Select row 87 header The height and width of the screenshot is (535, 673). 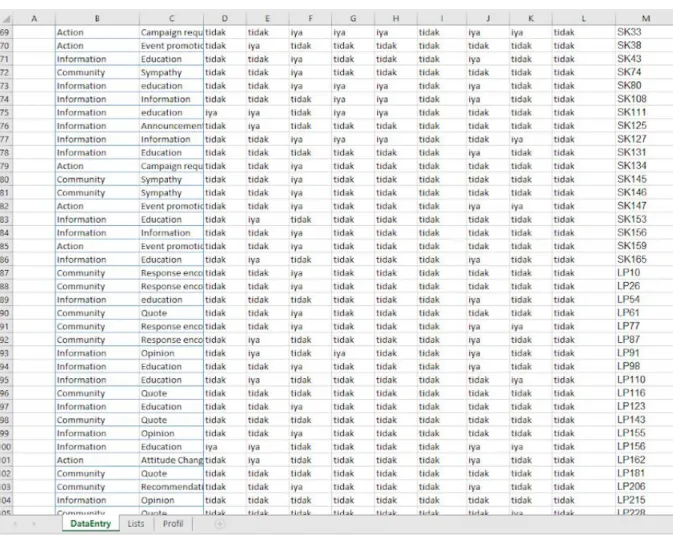[5, 273]
